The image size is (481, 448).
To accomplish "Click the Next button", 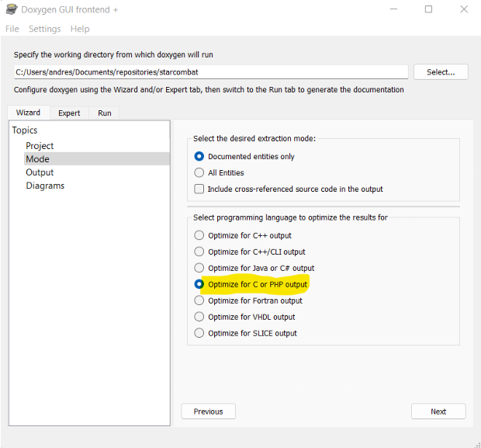I will [x=438, y=412].
